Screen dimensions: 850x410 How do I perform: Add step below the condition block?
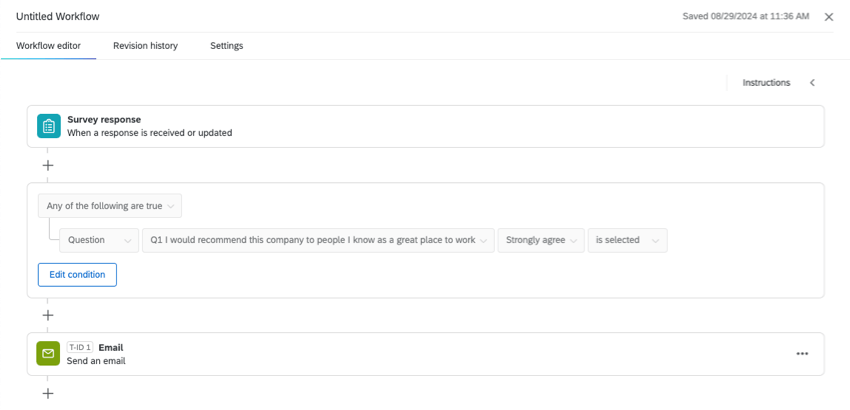tap(48, 315)
